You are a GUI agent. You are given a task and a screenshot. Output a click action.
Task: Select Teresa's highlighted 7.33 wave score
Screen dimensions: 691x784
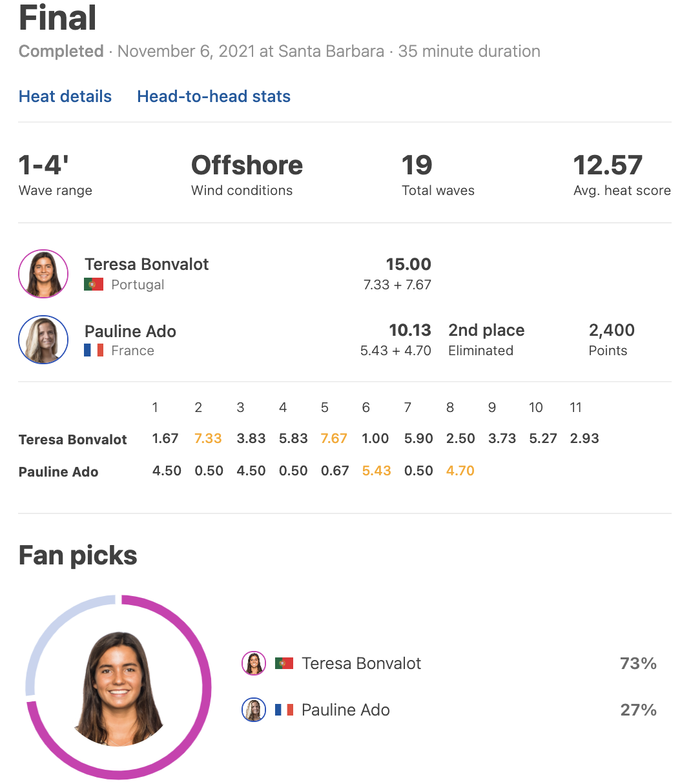click(x=208, y=438)
